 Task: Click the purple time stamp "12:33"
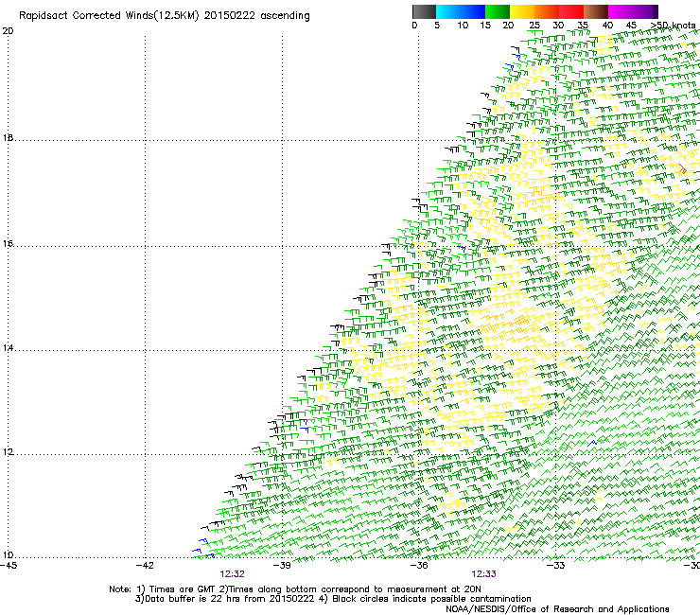coord(484,574)
